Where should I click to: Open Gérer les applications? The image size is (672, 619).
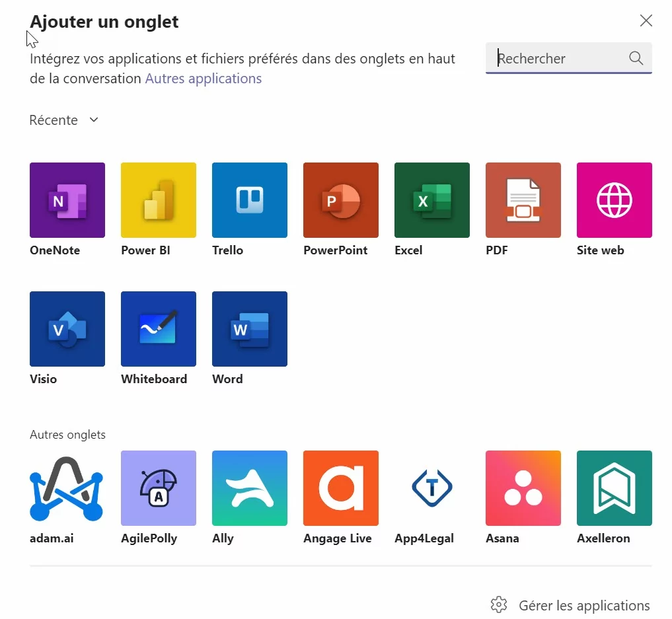click(x=570, y=605)
